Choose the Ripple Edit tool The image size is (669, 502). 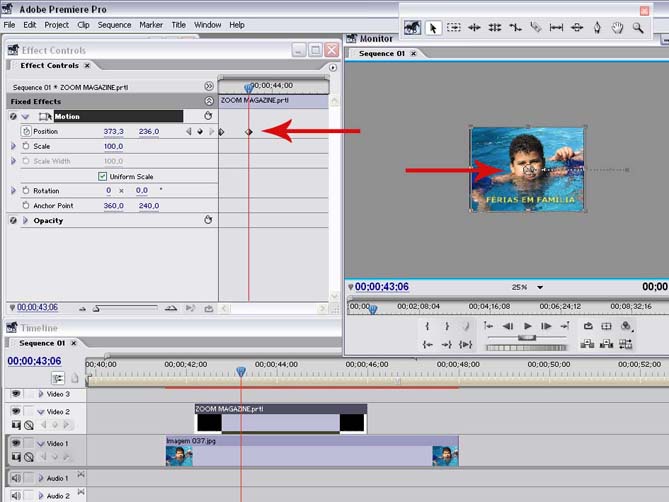(x=474, y=28)
